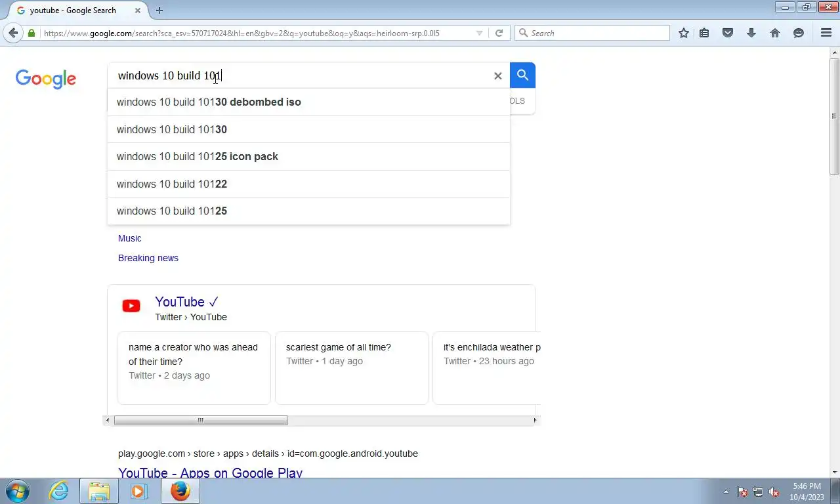This screenshot has height=504, width=840.
Task: Go to Firefox Home page icon
Action: coord(775,33)
